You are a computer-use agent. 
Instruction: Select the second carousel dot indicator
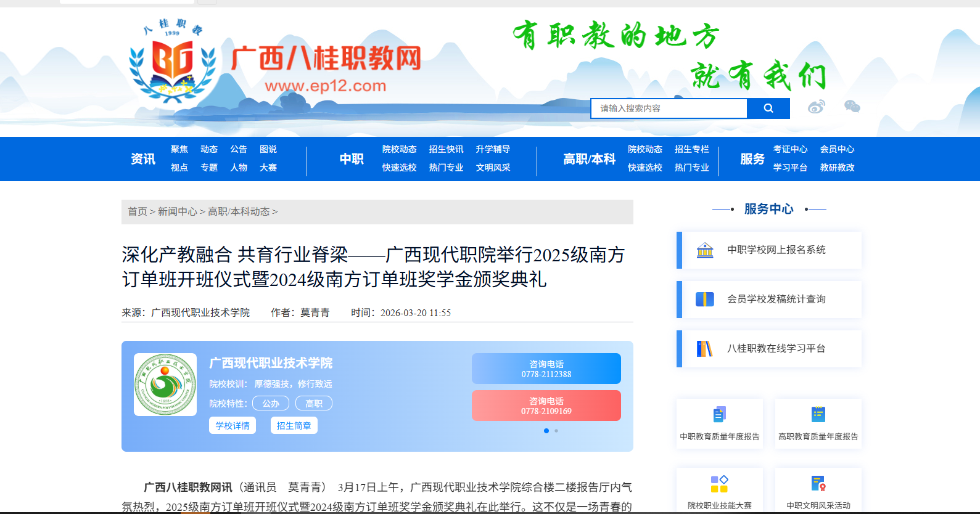tap(556, 431)
